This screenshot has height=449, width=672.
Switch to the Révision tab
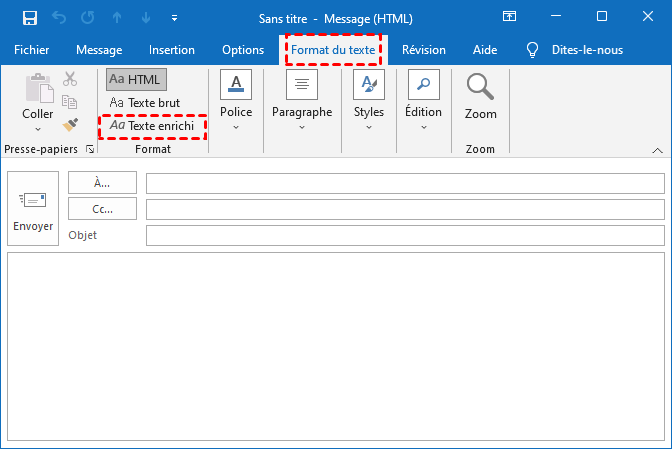[x=424, y=50]
